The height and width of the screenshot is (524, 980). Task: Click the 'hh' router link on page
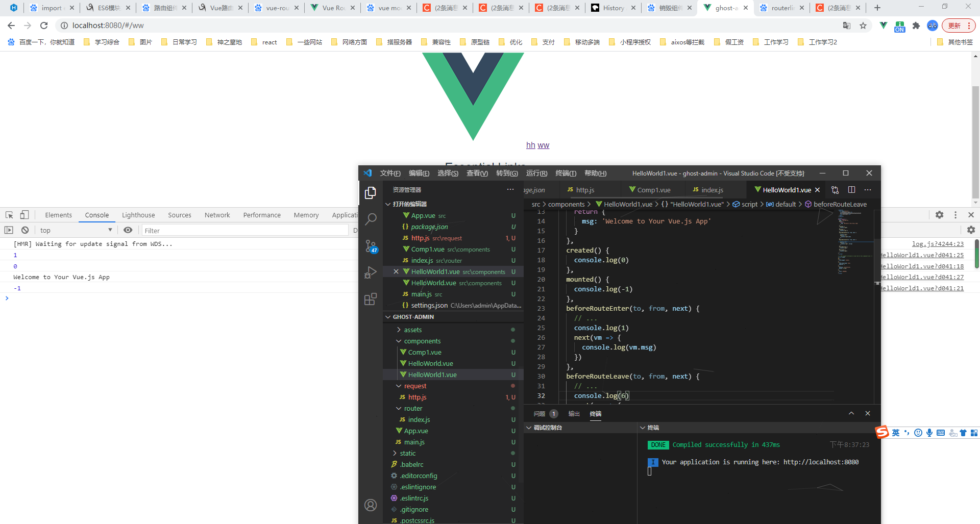pyautogui.click(x=531, y=145)
